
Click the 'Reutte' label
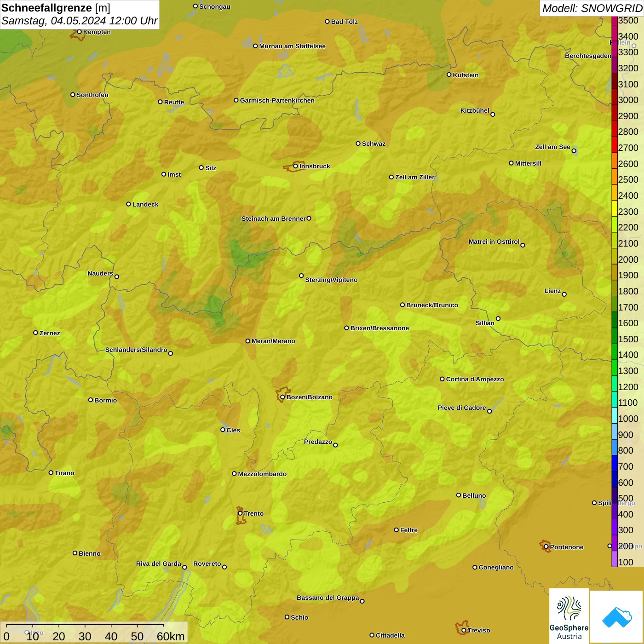pyautogui.click(x=174, y=102)
